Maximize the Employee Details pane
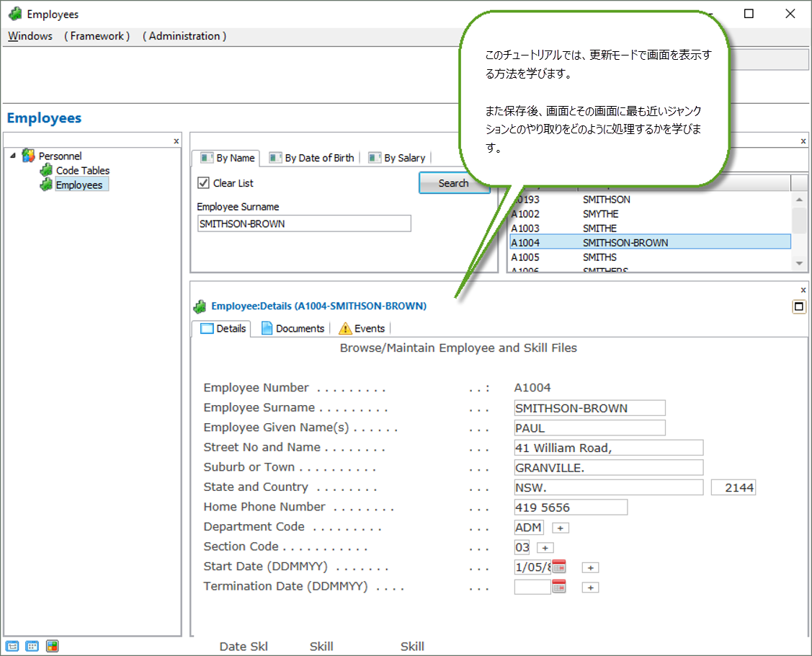This screenshot has height=656, width=812. 799,307
